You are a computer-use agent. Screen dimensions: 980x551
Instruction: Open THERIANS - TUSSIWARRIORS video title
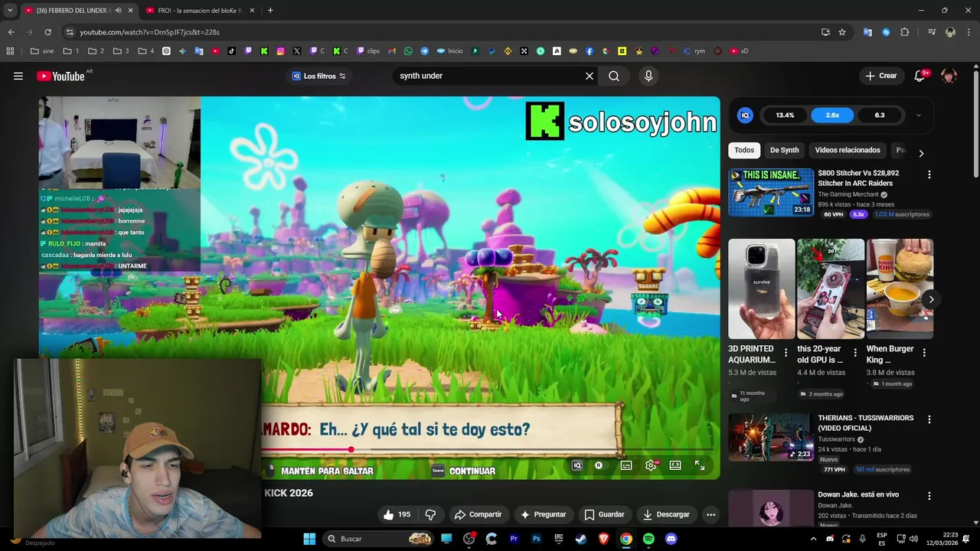point(865,423)
